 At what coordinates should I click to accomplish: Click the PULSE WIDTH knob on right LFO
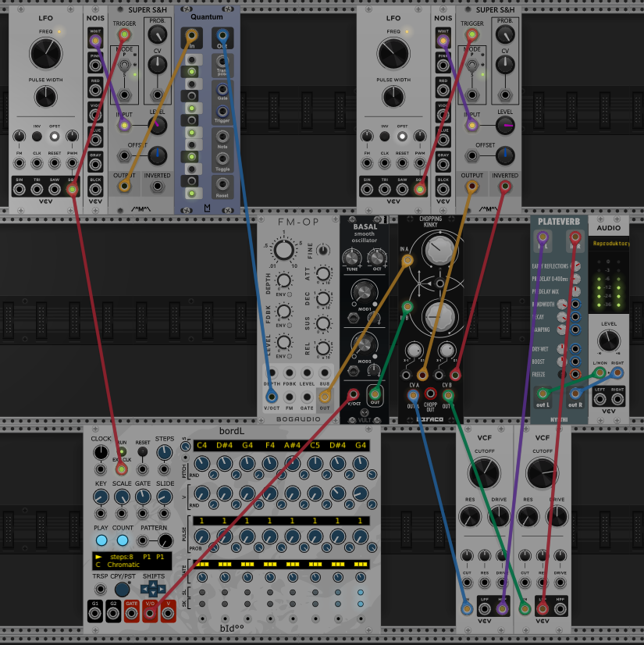pos(393,97)
